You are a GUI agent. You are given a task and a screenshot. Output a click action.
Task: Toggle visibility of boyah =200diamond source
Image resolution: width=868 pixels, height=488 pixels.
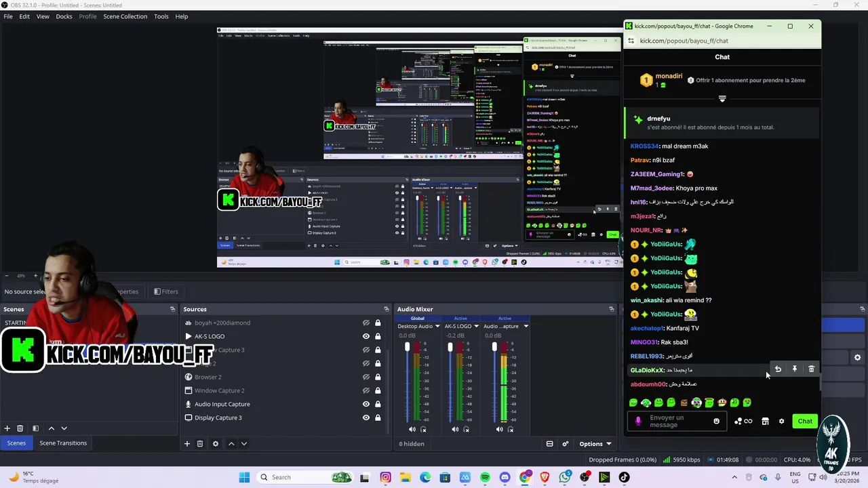click(366, 323)
